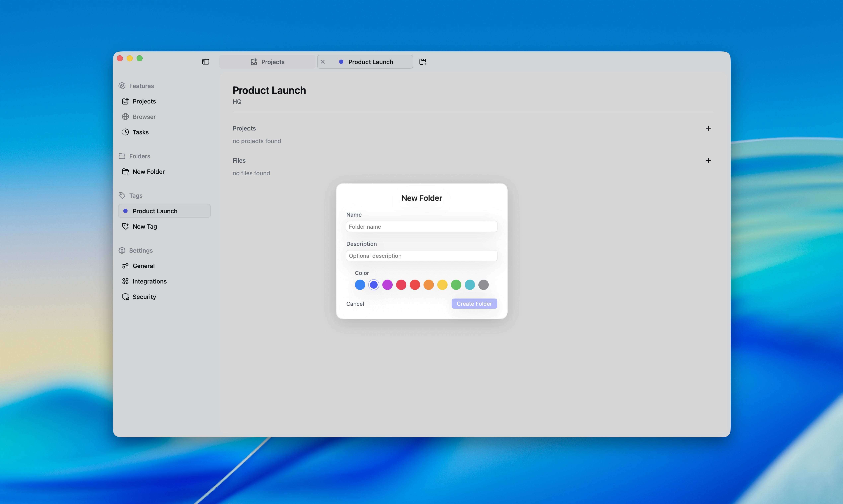843x504 pixels.
Task: Click the Projects sidebar icon
Action: 125,101
